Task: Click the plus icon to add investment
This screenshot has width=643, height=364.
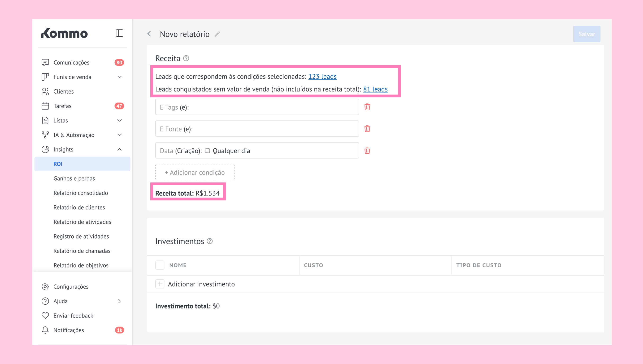Action: [160, 284]
